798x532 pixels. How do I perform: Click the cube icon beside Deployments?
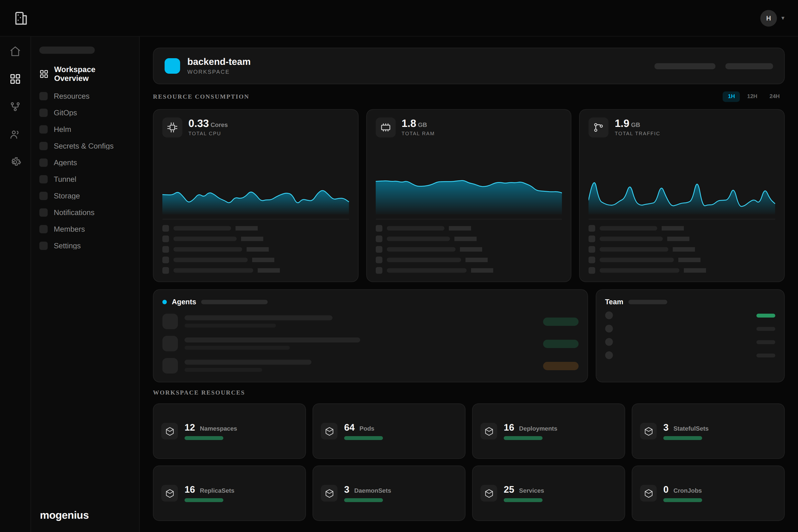(x=489, y=431)
